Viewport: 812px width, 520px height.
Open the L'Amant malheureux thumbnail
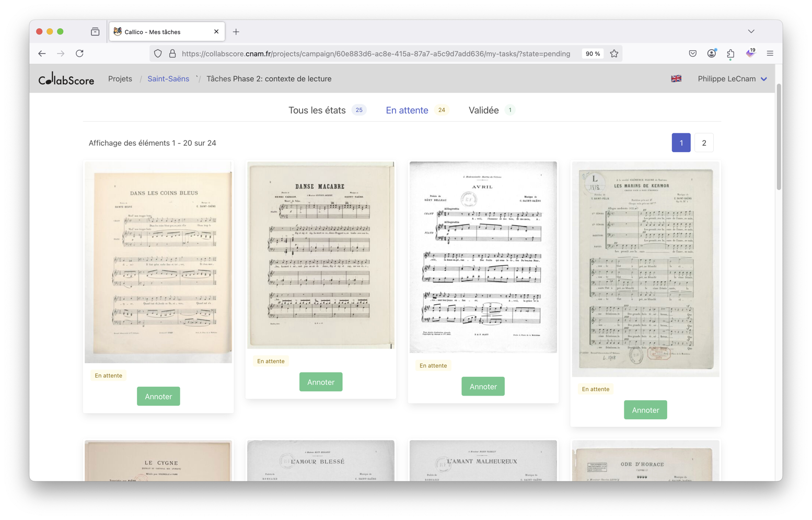point(483,461)
